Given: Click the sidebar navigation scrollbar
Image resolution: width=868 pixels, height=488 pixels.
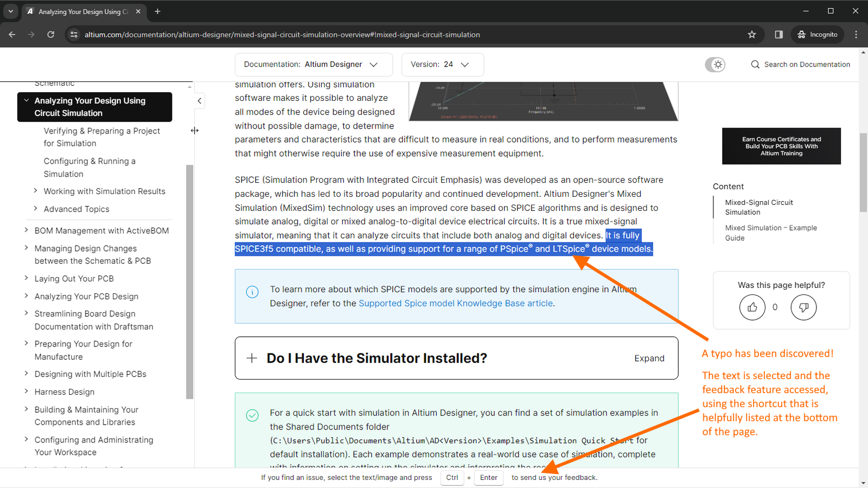Looking at the screenshot, I should (189, 281).
